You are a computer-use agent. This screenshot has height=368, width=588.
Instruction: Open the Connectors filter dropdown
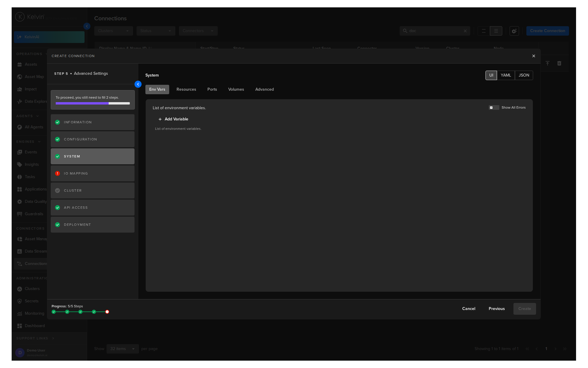(198, 31)
